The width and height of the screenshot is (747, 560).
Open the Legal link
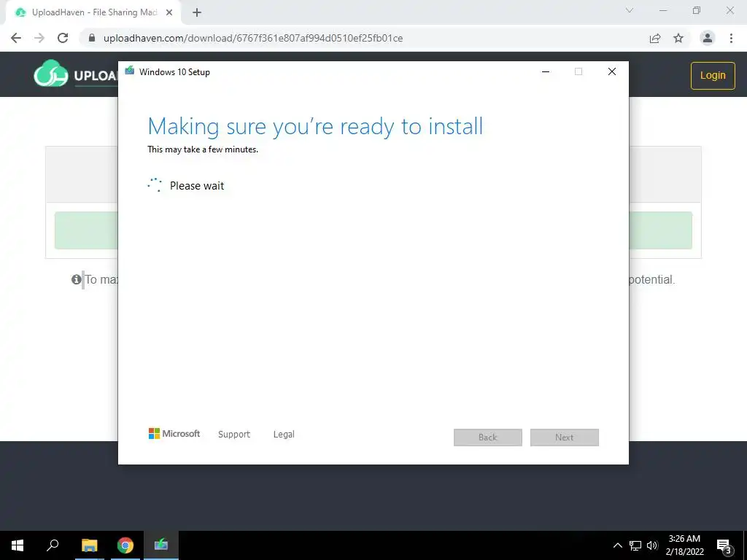pyautogui.click(x=284, y=435)
